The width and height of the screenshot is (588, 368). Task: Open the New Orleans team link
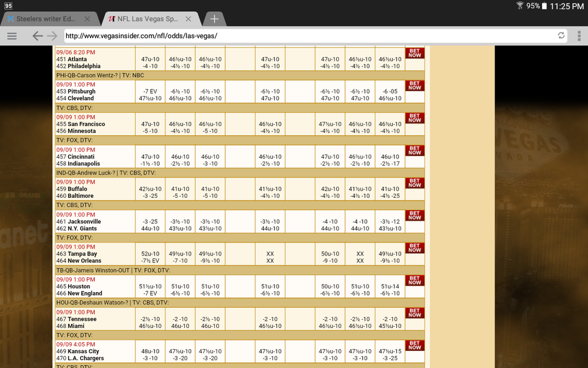(x=84, y=261)
